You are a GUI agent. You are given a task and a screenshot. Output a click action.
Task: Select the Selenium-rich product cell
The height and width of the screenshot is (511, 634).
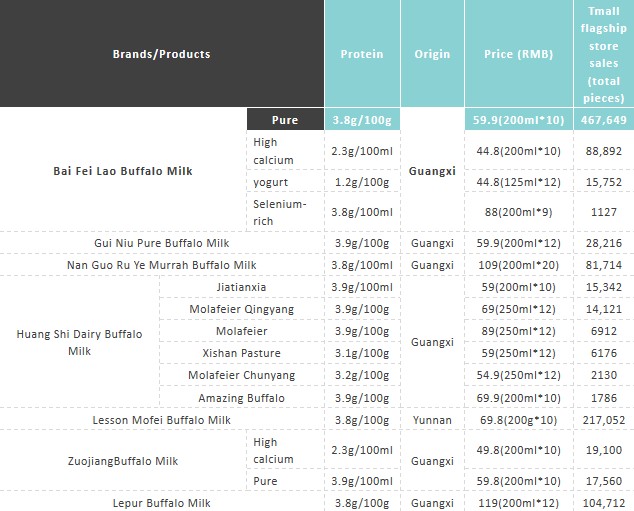click(x=285, y=212)
